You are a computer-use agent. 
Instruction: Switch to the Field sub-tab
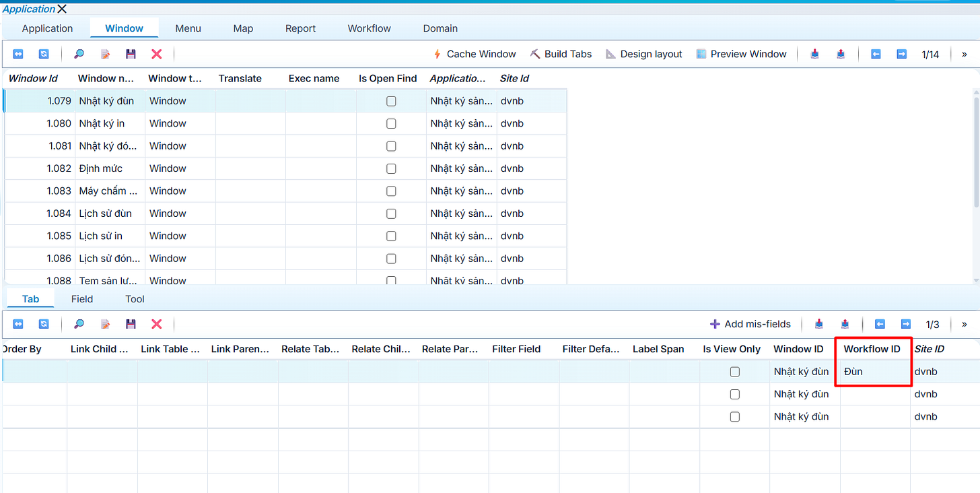[82, 299]
